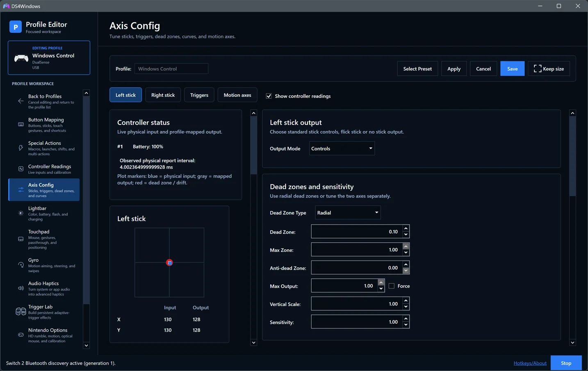Open the Hotkeys/About link
This screenshot has width=588, height=371.
point(530,363)
